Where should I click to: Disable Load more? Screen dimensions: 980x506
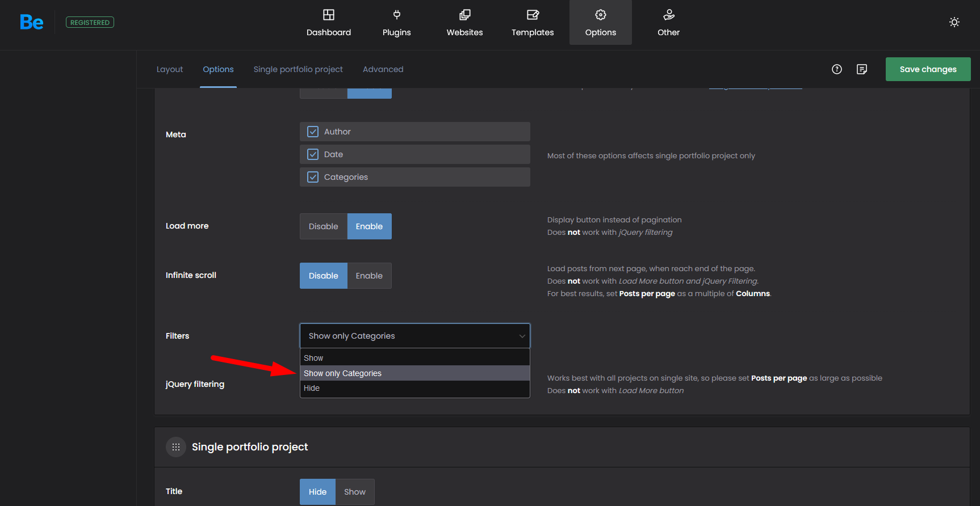(324, 226)
